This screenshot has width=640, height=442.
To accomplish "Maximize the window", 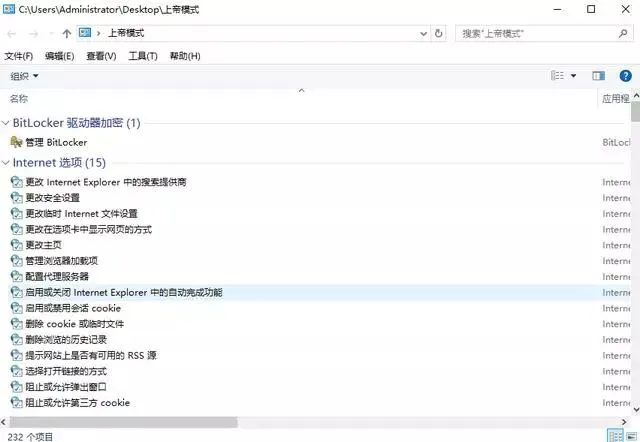I will (x=591, y=9).
